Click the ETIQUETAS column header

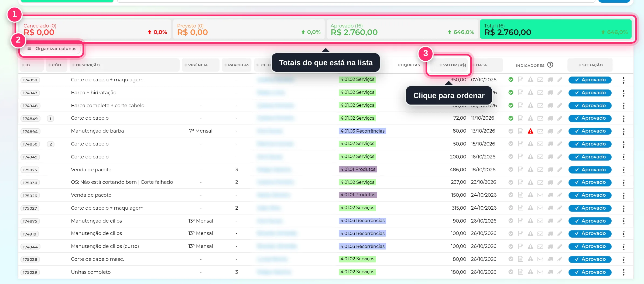pyautogui.click(x=409, y=65)
